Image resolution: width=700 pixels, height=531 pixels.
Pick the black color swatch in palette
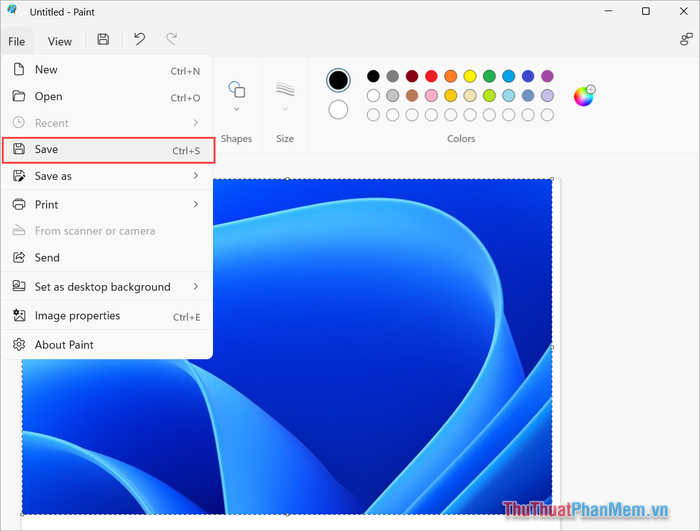point(373,76)
